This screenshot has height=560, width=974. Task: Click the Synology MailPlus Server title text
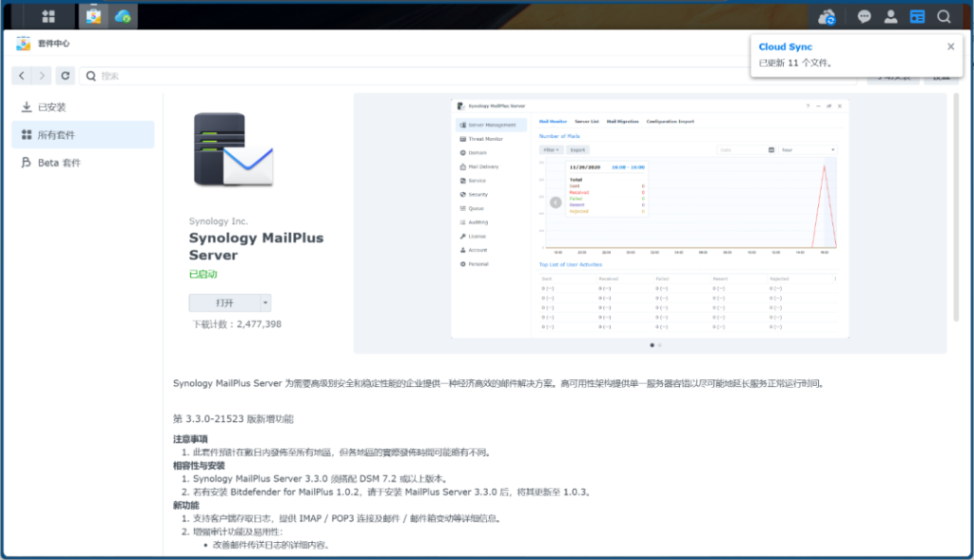coord(256,246)
